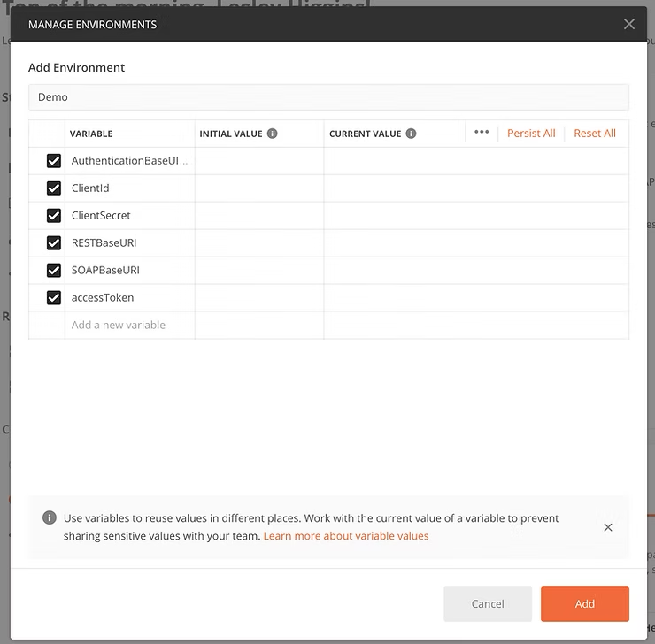Disable the RESTBaseURI variable checkbox

coord(54,243)
